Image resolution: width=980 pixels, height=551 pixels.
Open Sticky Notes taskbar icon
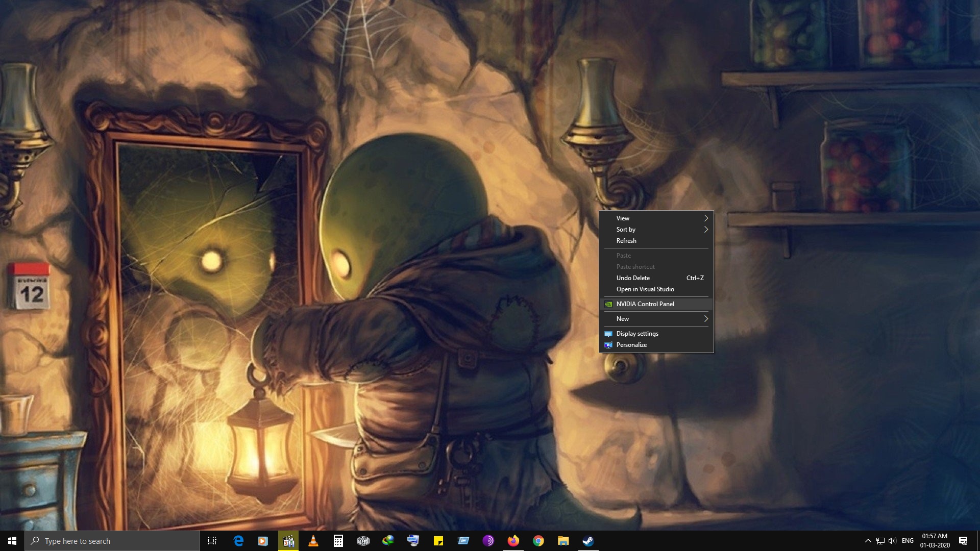(x=438, y=541)
